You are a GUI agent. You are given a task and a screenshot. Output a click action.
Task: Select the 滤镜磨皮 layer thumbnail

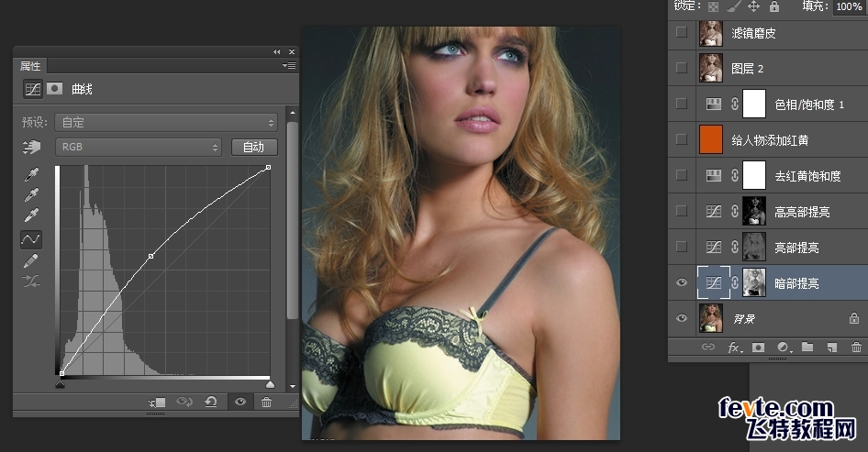point(711,33)
